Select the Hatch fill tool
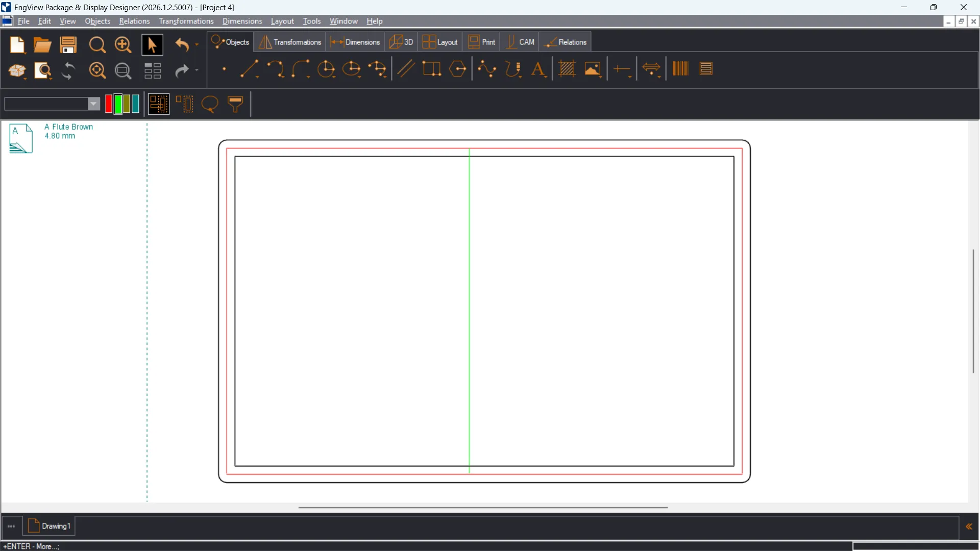980x551 pixels. pyautogui.click(x=567, y=69)
